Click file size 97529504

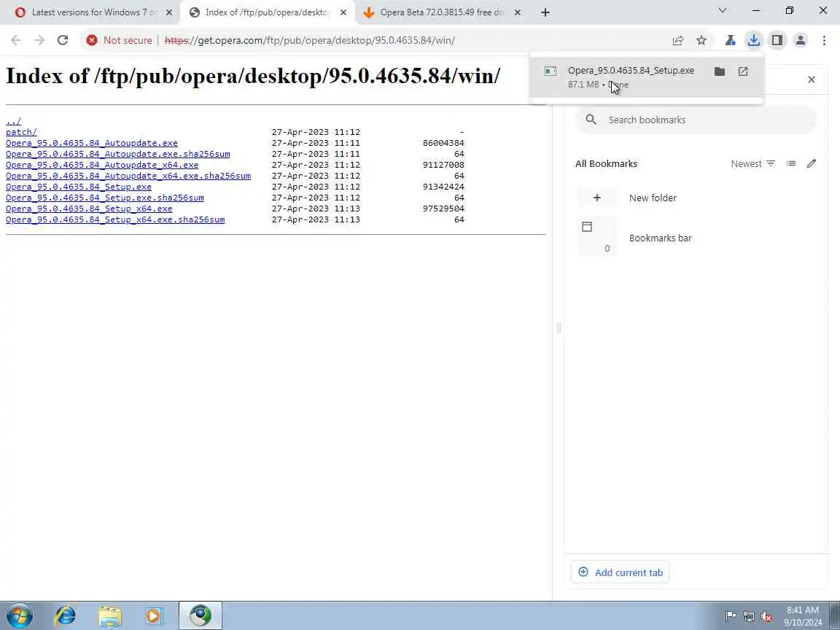tap(443, 209)
